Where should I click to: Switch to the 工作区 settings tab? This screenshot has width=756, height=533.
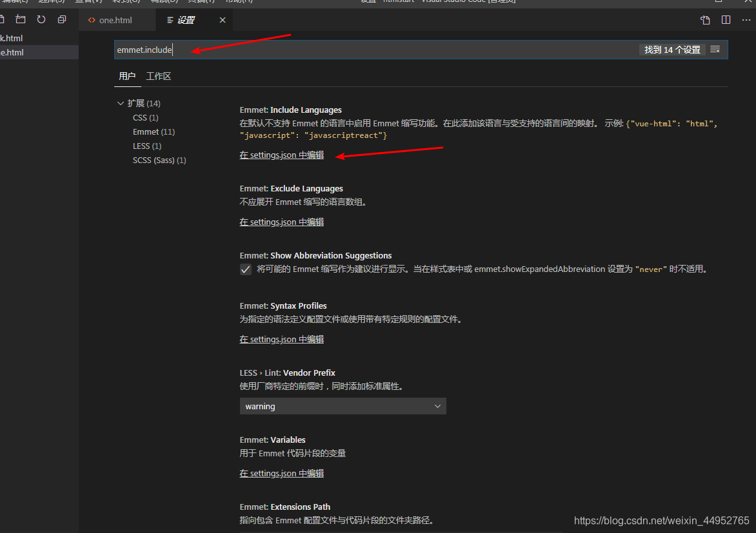click(159, 76)
